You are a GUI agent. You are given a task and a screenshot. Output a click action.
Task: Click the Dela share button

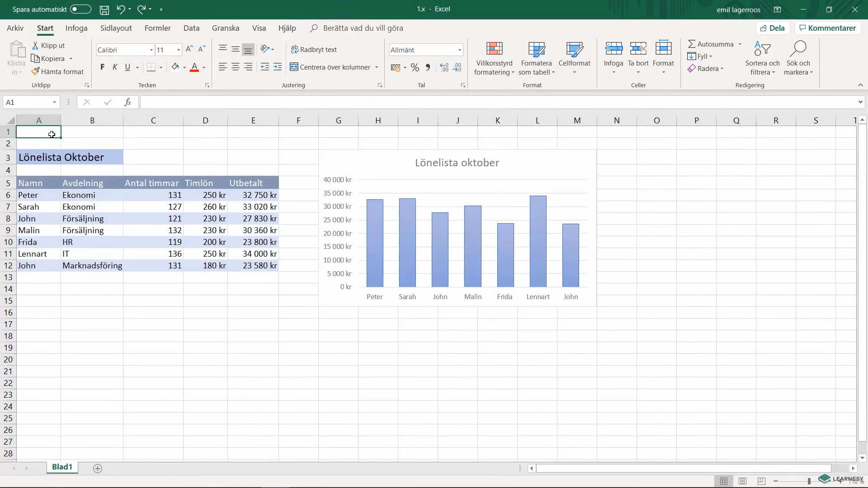click(x=773, y=28)
